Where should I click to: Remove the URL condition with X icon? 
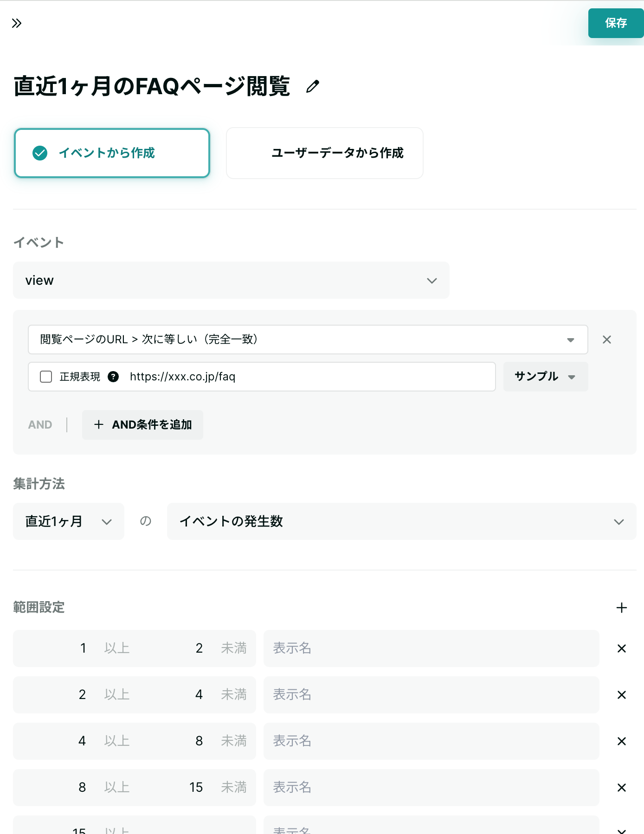click(x=606, y=340)
